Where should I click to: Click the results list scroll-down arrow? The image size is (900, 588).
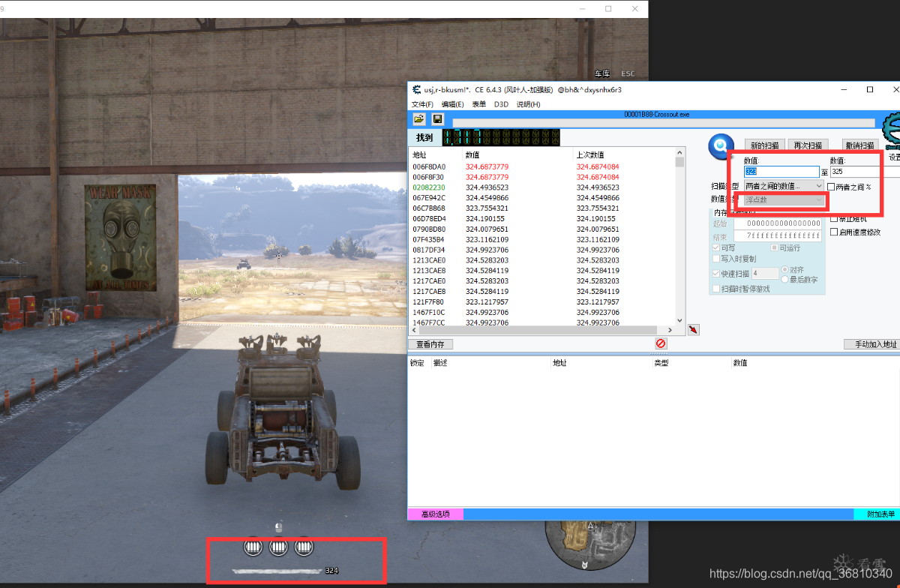(x=680, y=322)
